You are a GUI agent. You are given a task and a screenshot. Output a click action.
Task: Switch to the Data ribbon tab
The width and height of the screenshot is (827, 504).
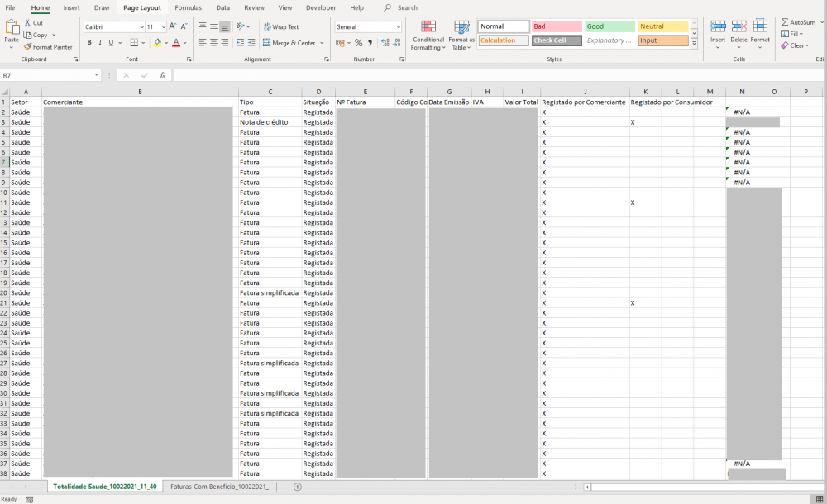coord(223,7)
